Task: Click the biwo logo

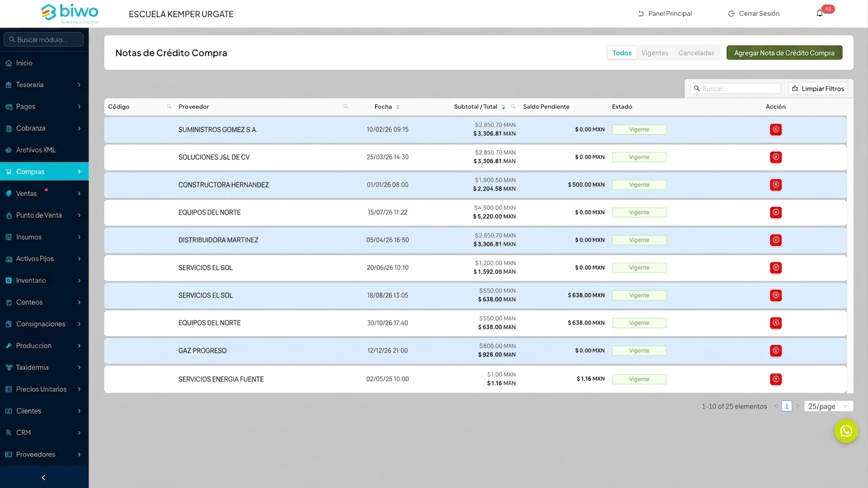Action: point(70,13)
